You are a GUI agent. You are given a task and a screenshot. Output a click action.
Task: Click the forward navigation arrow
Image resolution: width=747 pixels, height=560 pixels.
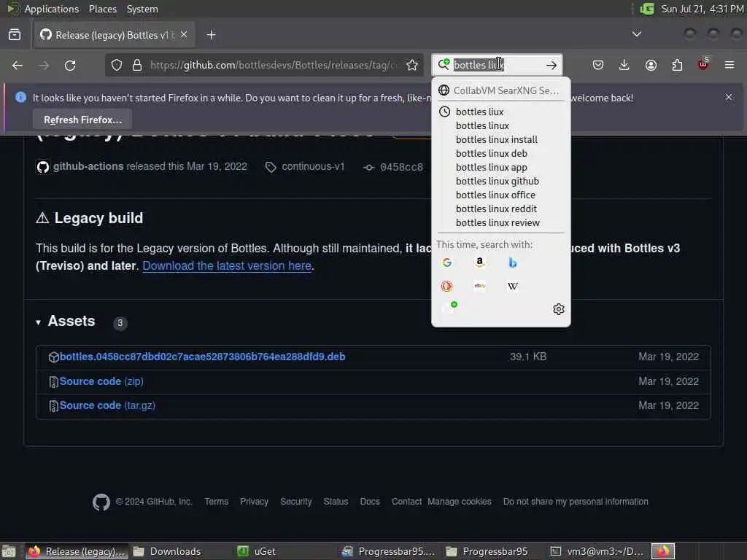pos(44,65)
